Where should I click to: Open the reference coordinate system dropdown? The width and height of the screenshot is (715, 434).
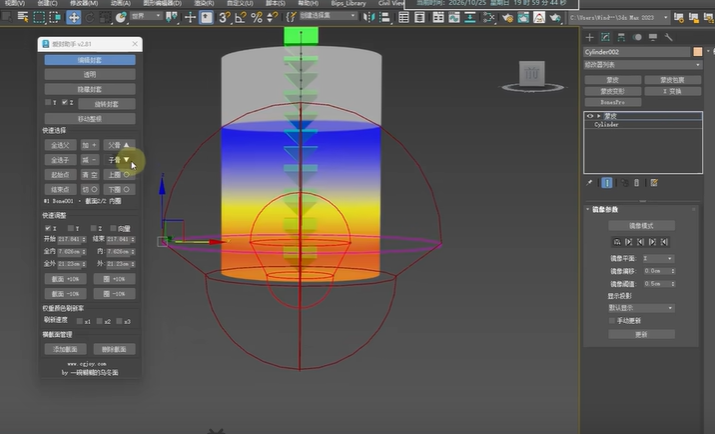(x=146, y=16)
